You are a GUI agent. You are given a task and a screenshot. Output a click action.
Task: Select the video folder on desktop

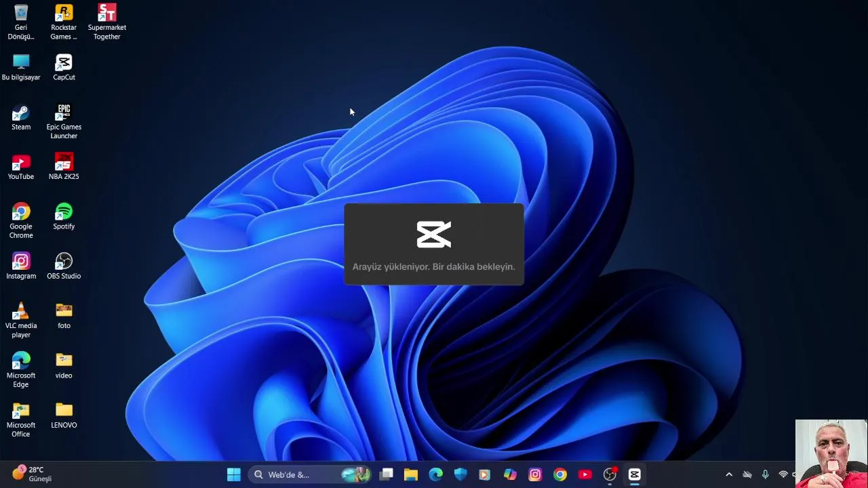(64, 366)
